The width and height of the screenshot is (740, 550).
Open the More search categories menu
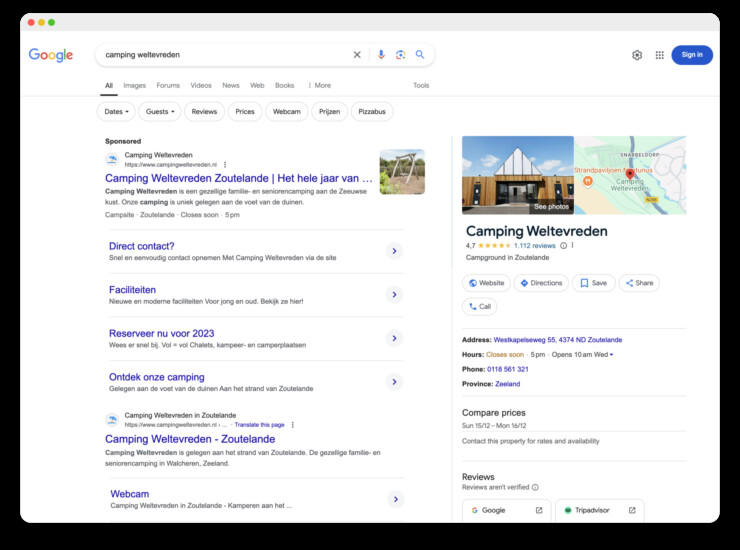(x=318, y=86)
